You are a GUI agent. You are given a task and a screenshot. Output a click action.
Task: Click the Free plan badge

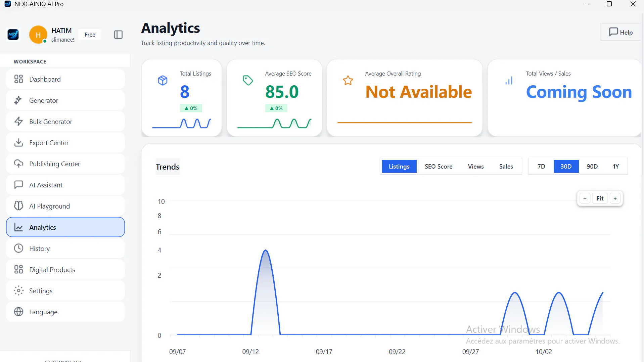pos(90,35)
